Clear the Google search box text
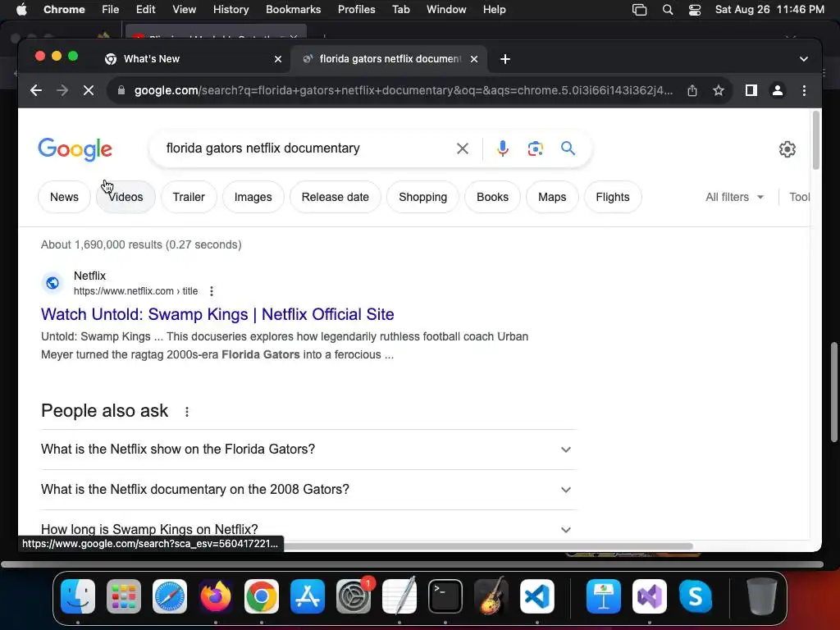 (463, 148)
